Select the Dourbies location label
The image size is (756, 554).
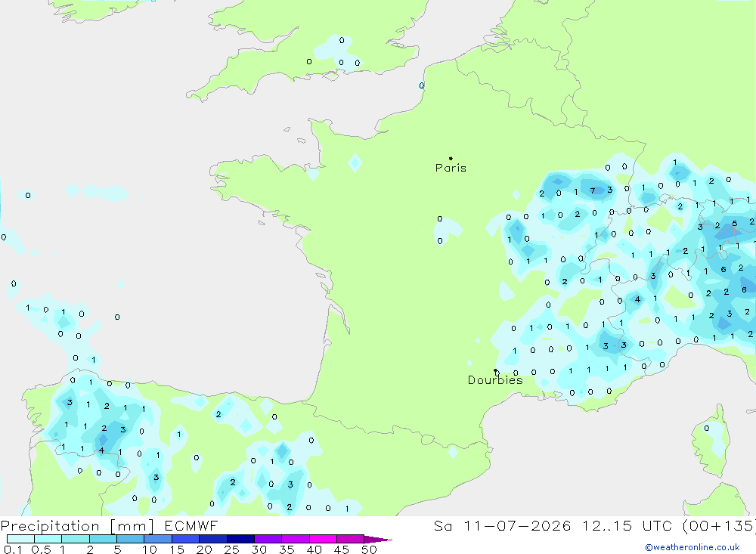click(x=495, y=380)
